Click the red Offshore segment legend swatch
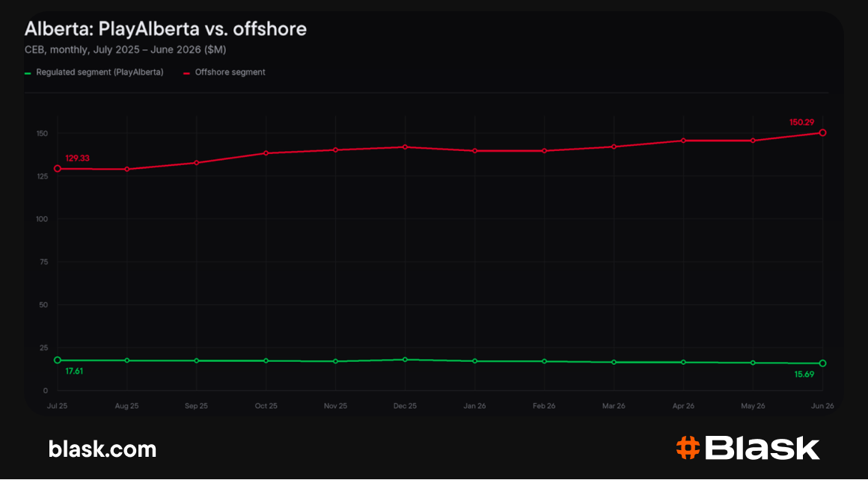 pyautogui.click(x=186, y=73)
